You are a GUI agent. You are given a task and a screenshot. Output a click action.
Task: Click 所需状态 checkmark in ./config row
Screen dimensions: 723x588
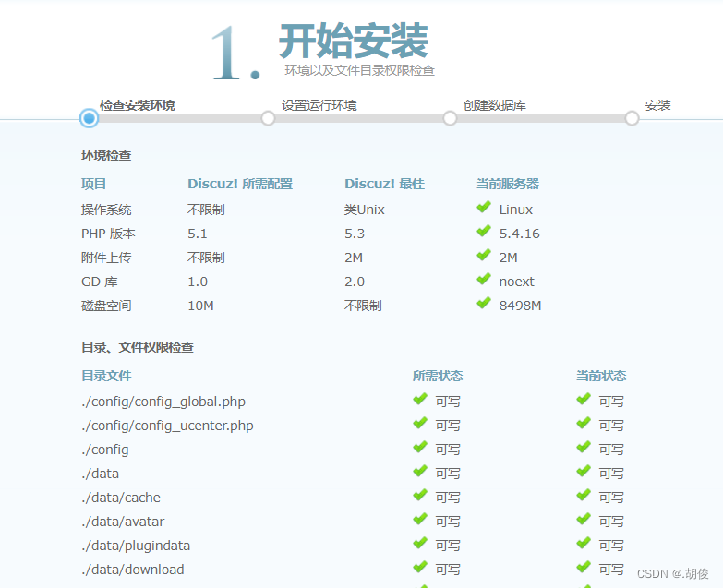pyautogui.click(x=420, y=447)
